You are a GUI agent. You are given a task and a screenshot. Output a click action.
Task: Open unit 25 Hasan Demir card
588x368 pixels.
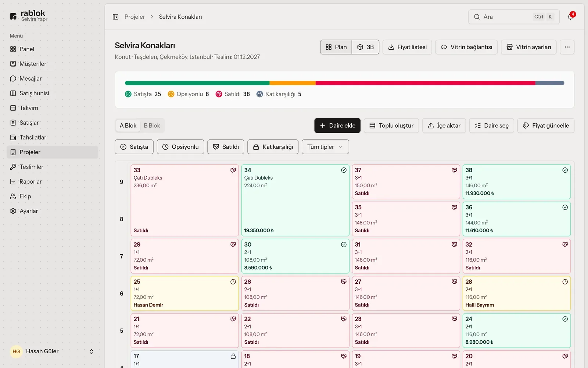(x=184, y=293)
